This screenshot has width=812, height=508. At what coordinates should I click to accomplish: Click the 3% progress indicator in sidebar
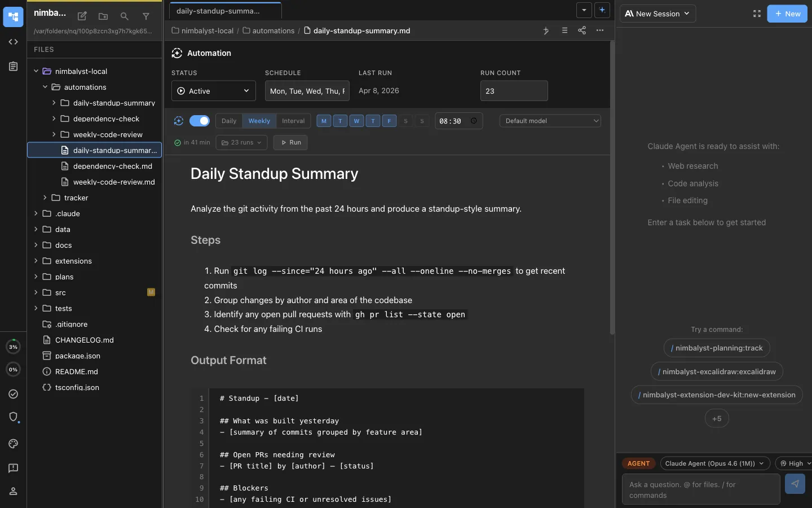[x=13, y=347]
